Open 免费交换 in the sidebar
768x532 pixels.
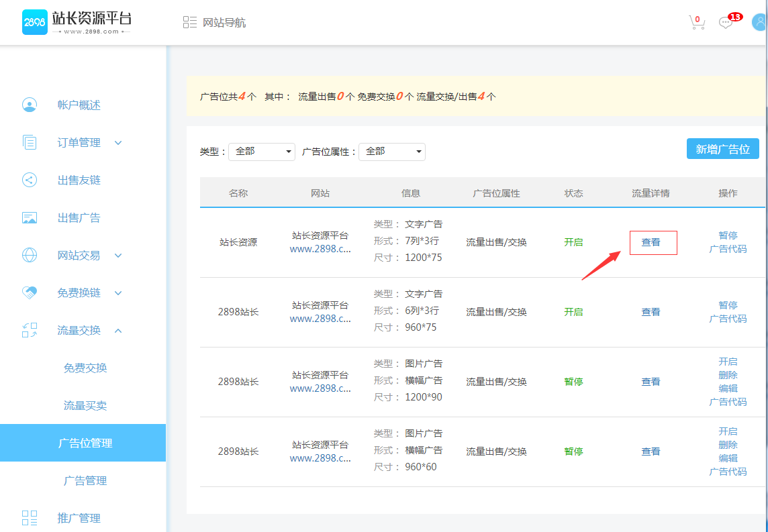[x=85, y=368]
